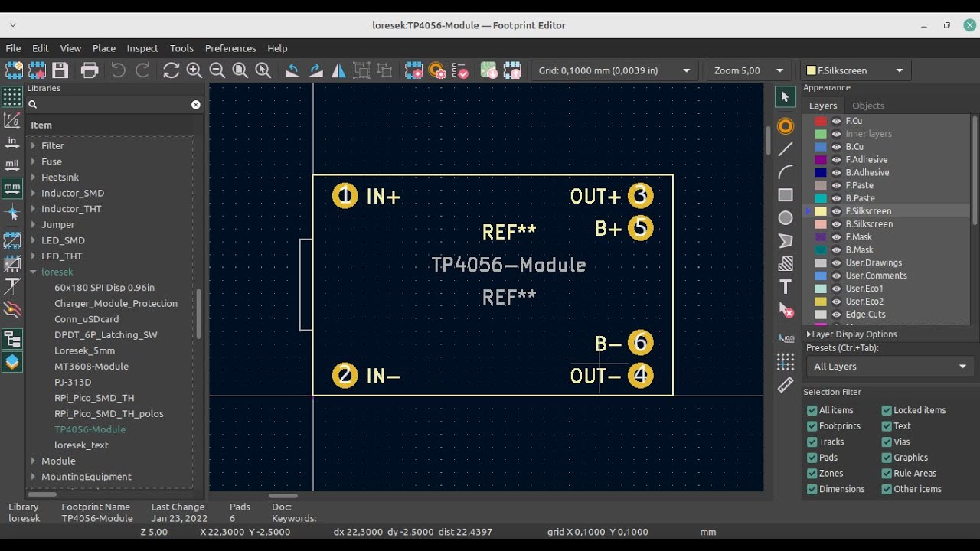Toggle F.Silkscreen layer visibility eye
Viewport: 980px width, 551px height.
click(x=836, y=211)
